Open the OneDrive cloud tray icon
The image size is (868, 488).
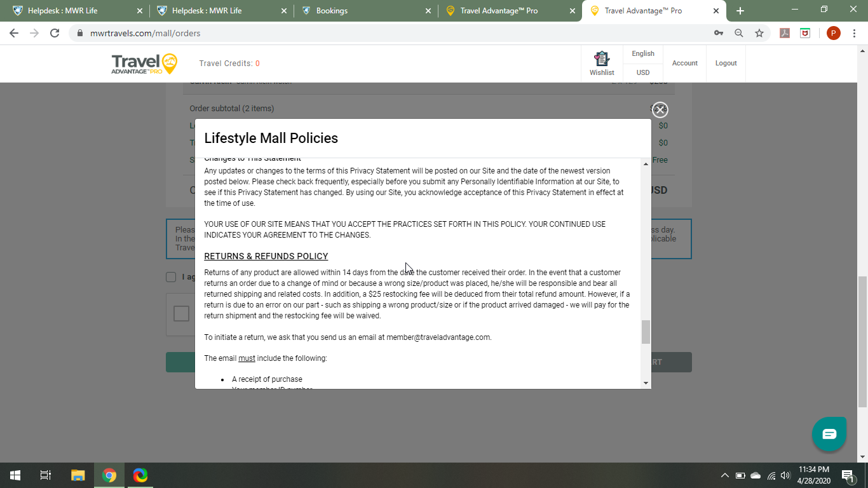coord(756,475)
